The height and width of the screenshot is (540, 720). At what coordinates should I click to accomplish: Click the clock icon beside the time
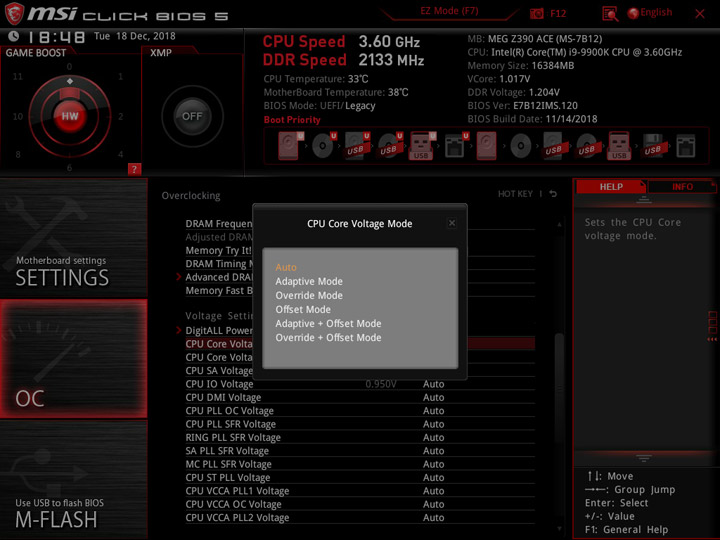pyautogui.click(x=14, y=36)
